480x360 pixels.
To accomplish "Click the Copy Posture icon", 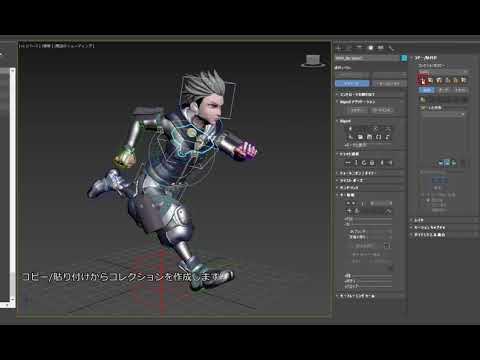I will (x=423, y=99).
